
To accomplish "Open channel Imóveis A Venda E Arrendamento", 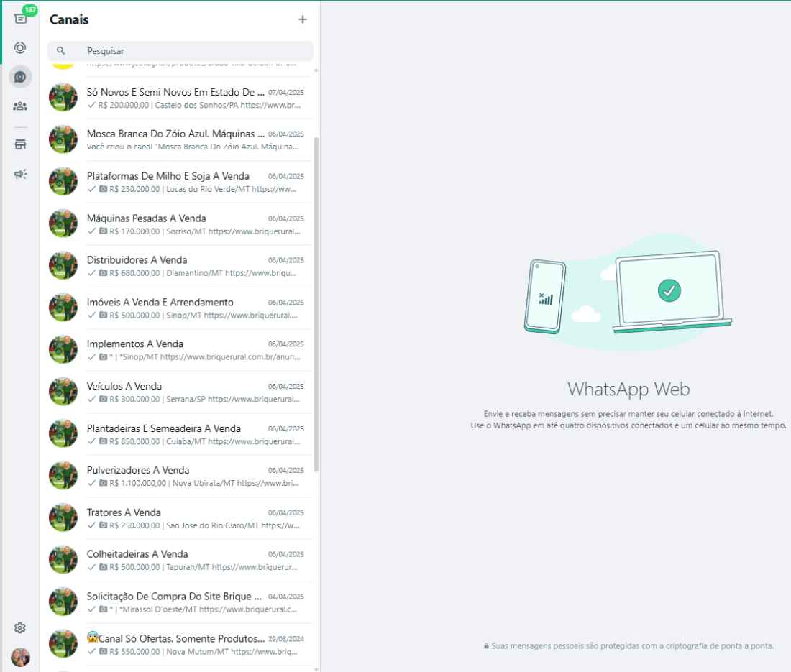I will (x=180, y=308).
